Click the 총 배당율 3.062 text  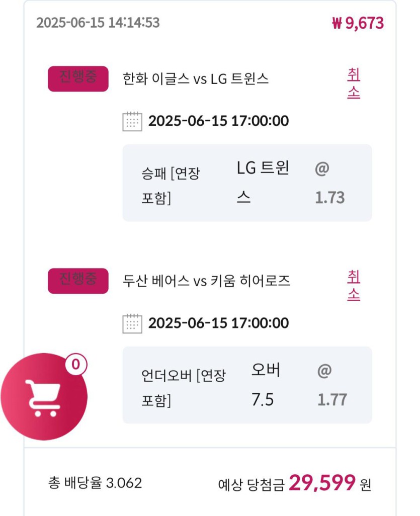(x=95, y=483)
